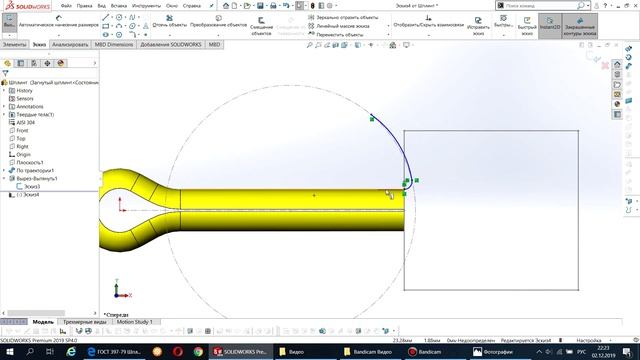The height and width of the screenshot is (360, 640).
Task: Switch to the Motion Study 1 tab
Action: pyautogui.click(x=135, y=322)
